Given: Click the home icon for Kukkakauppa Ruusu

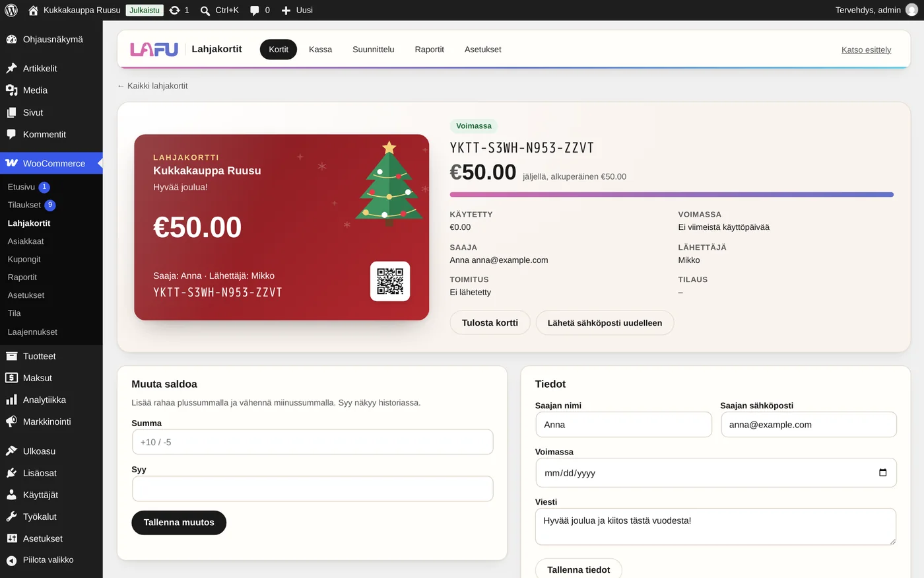Looking at the screenshot, I should pos(33,11).
